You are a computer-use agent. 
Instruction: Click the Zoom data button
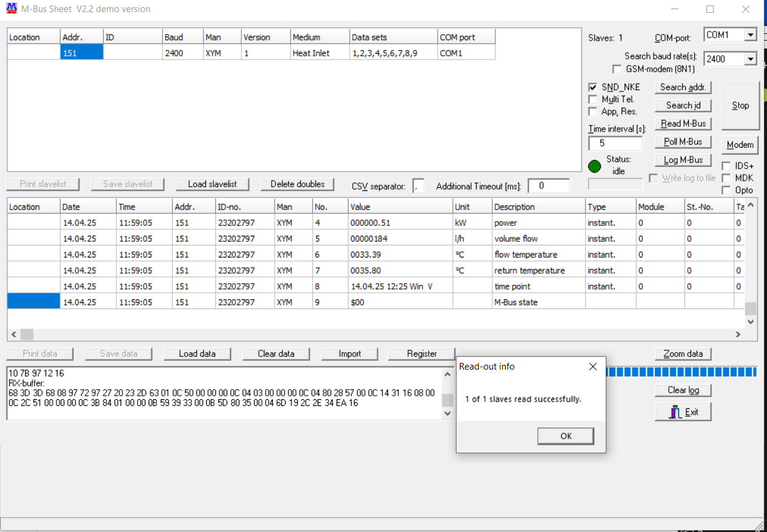[x=683, y=354]
